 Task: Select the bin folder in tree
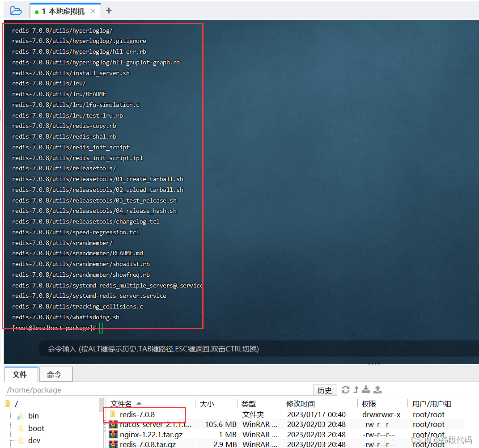(33, 416)
